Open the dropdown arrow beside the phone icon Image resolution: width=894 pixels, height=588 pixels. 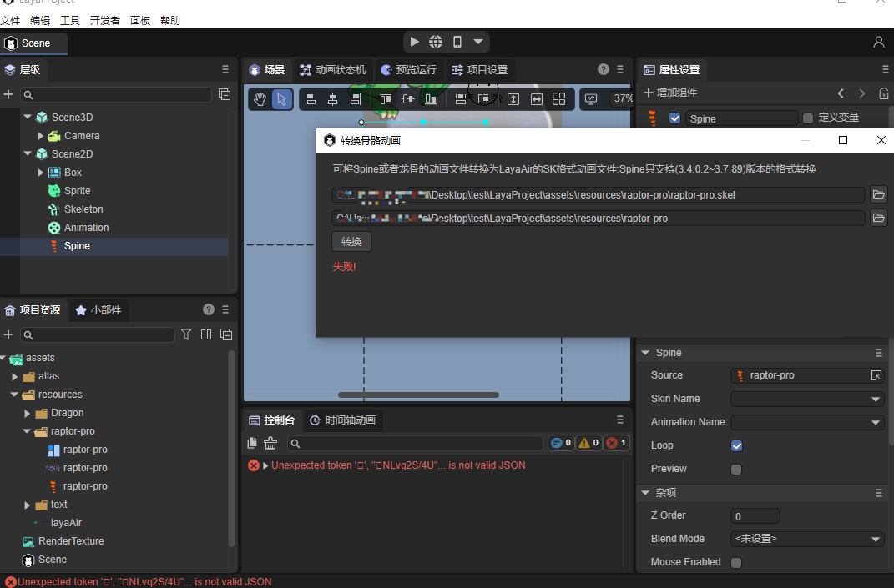click(478, 42)
